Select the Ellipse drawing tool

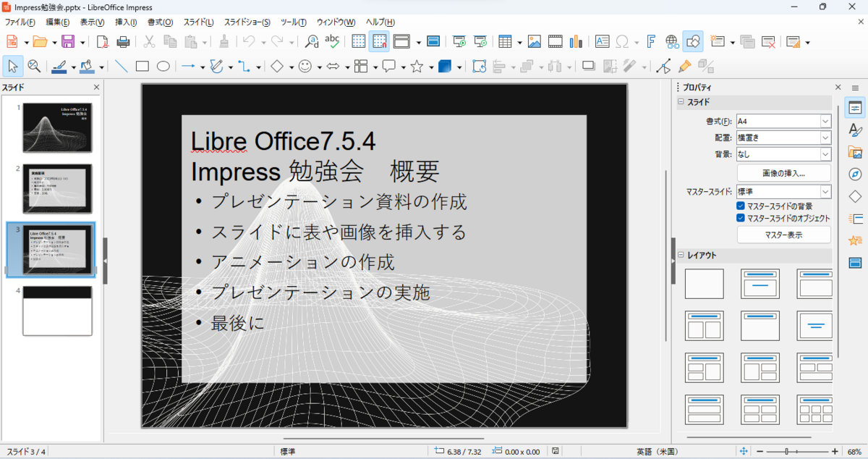click(163, 67)
